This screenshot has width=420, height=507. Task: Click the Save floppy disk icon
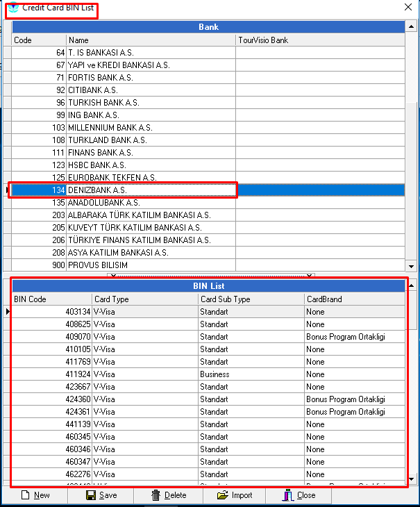[91, 495]
